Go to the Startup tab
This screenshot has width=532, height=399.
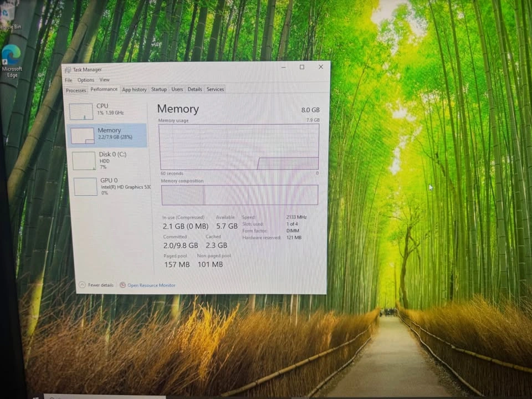(x=158, y=89)
